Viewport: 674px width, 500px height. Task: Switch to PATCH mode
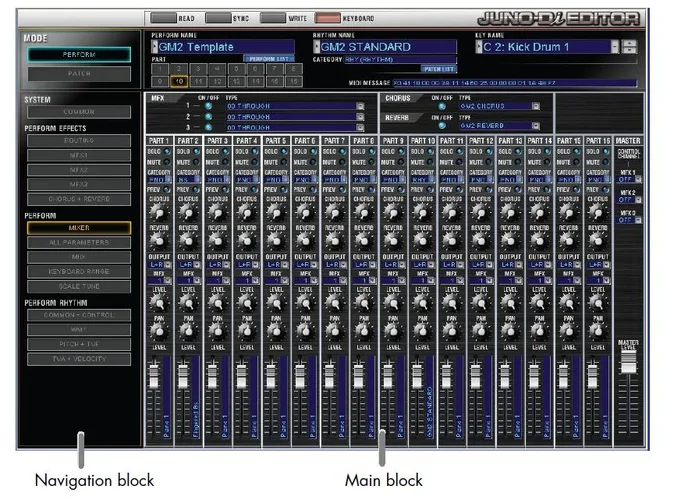point(79,74)
